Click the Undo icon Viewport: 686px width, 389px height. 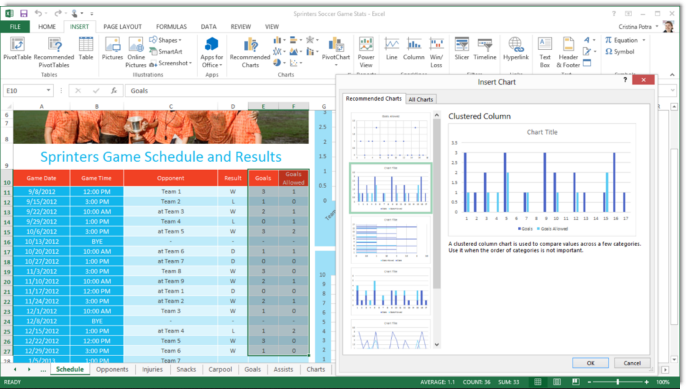[38, 14]
